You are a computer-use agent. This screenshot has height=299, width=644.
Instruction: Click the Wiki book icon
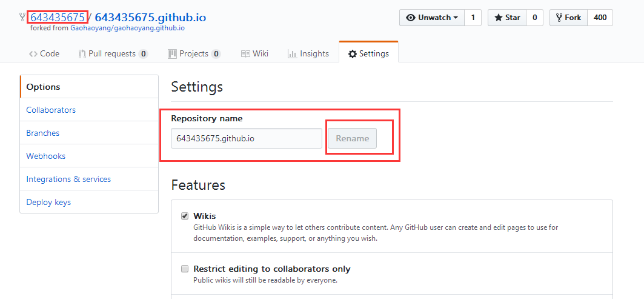click(245, 54)
